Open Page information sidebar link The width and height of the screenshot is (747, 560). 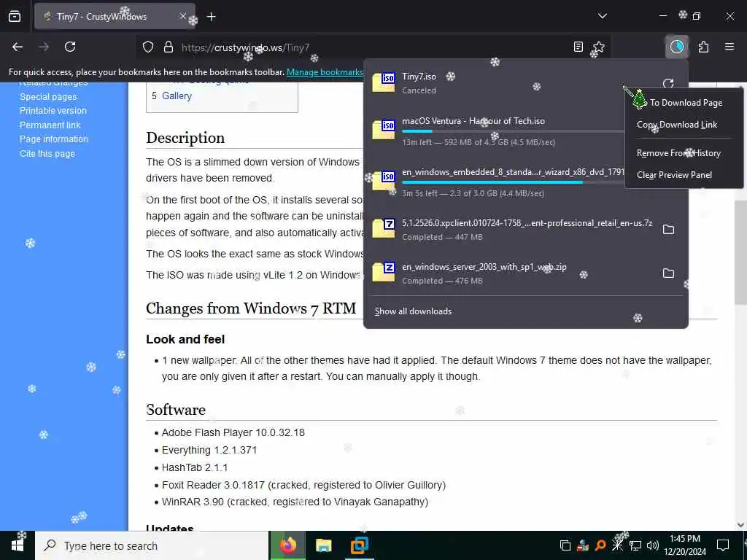pos(54,139)
